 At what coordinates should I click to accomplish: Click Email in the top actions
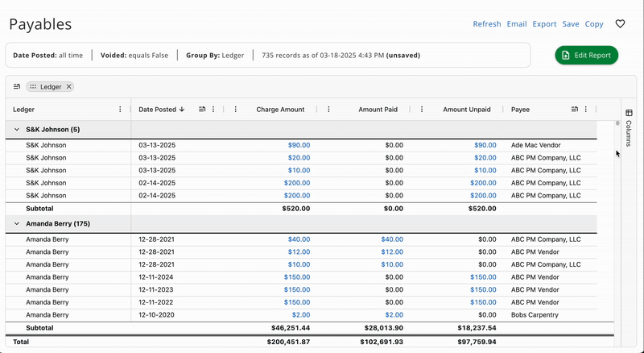pos(516,24)
